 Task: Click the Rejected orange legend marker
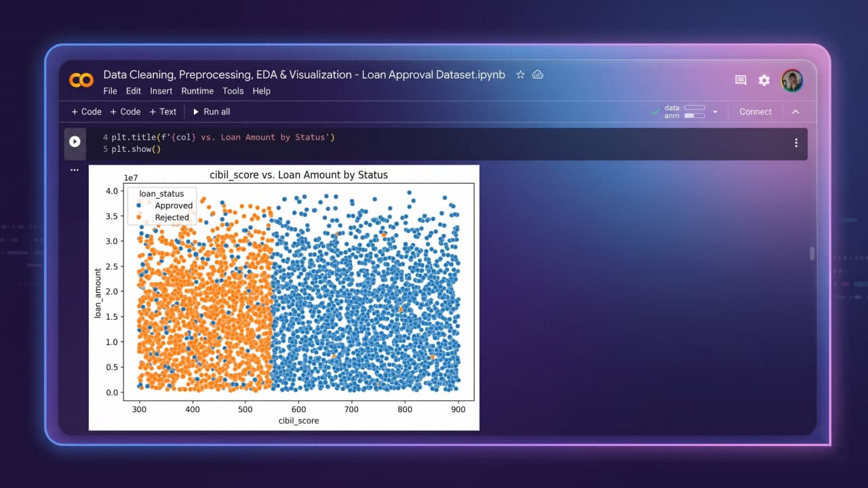(139, 218)
